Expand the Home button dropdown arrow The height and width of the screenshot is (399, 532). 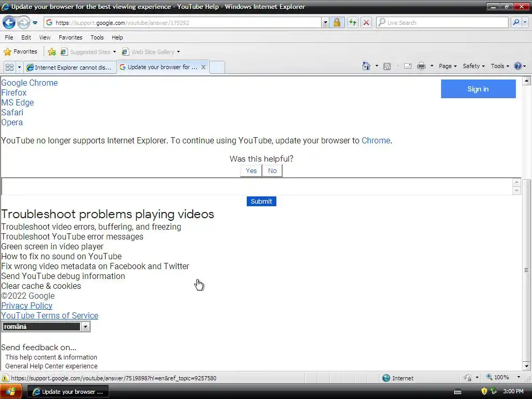pos(377,66)
